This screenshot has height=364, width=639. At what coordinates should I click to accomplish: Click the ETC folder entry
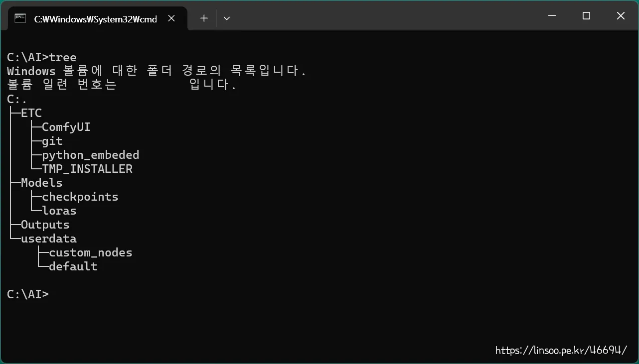(31, 113)
